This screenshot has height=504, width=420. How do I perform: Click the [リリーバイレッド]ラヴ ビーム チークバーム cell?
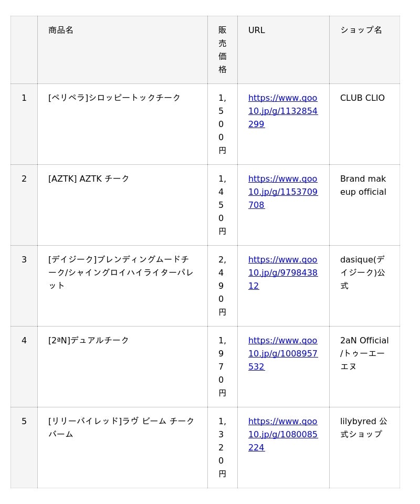point(121,427)
